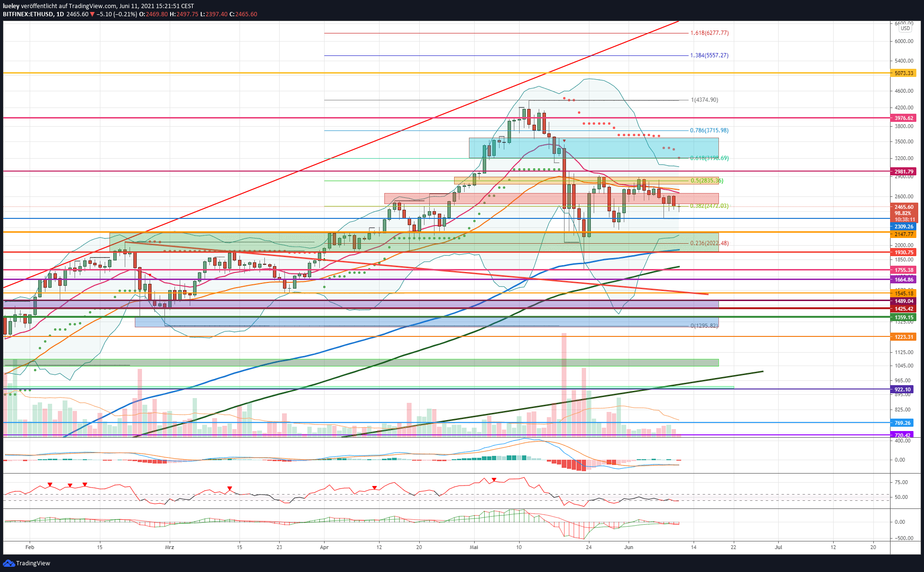
Task: Click the 5400.00 tick on price axis
Action: pos(903,61)
